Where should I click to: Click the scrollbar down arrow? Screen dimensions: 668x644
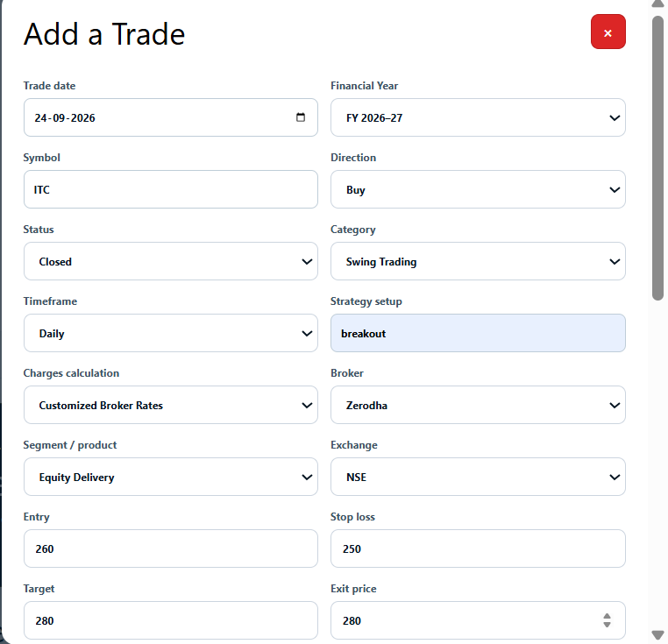coord(657,635)
